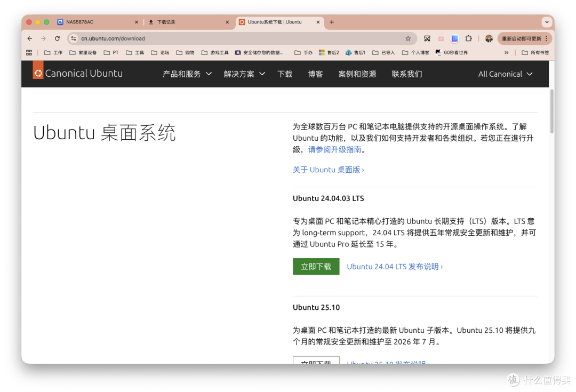Click the Ubuntu 桌面系统 title
The image size is (576, 392).
[105, 133]
